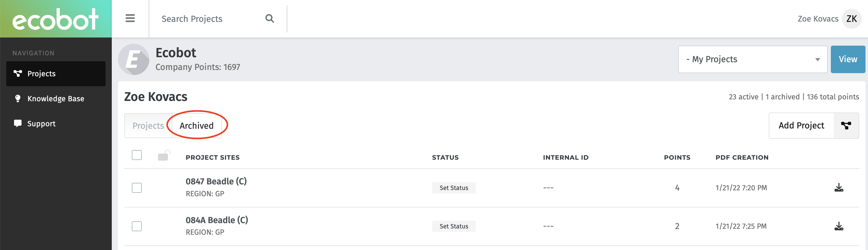Check the 0847 Beadle (C) row checkbox
This screenshot has height=250, width=868.
(x=137, y=187)
